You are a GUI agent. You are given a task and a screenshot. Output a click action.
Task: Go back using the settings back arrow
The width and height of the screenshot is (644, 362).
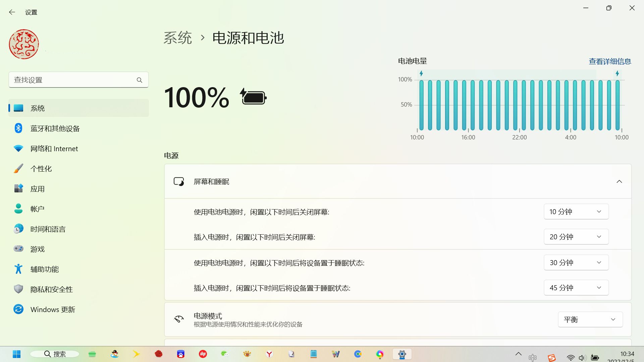[12, 12]
